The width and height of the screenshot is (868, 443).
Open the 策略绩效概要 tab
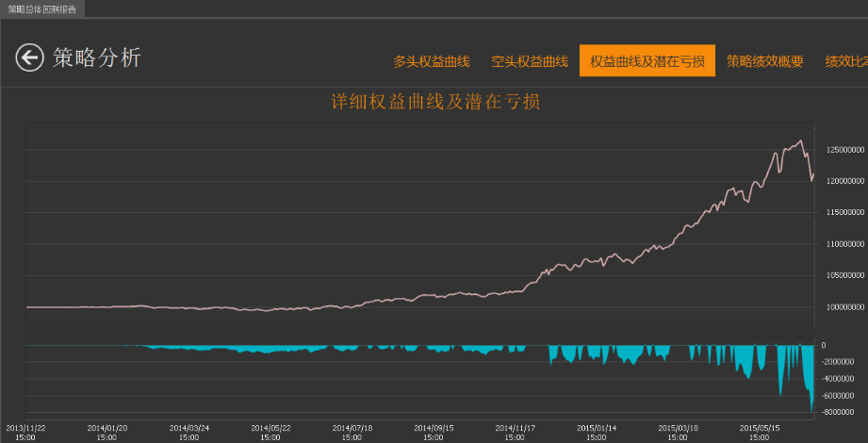(765, 61)
